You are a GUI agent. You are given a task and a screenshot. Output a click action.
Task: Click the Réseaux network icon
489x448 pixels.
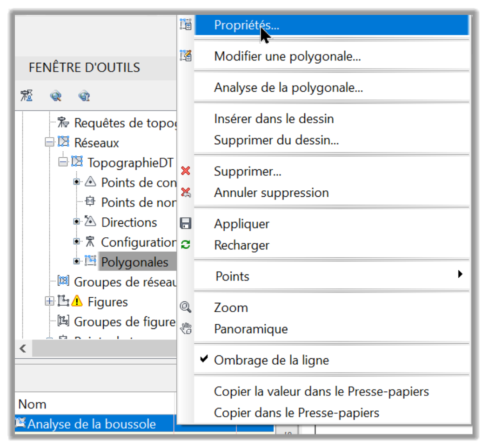(x=64, y=141)
